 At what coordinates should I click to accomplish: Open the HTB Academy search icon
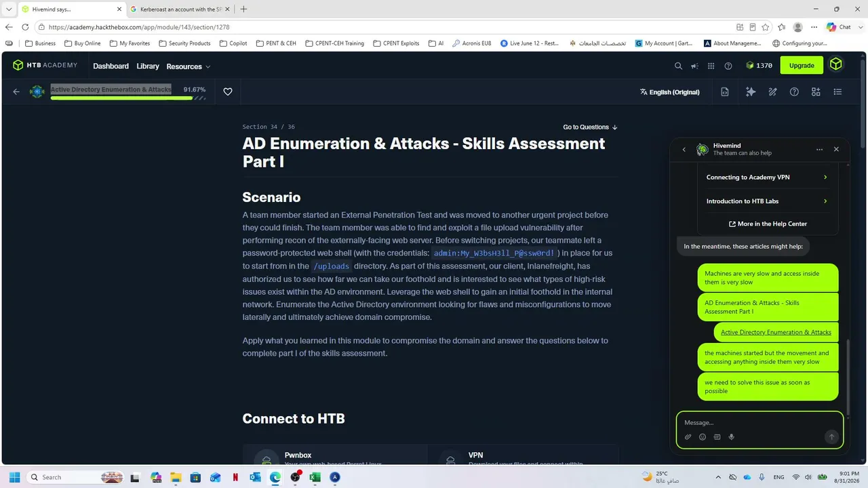tap(678, 66)
